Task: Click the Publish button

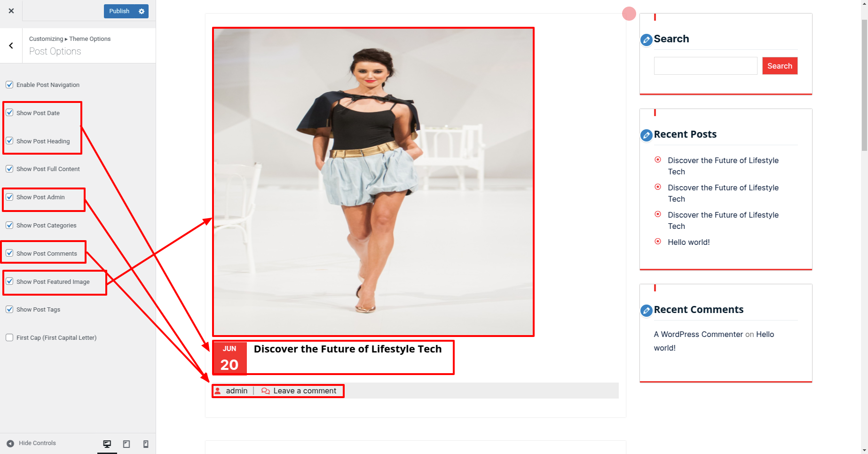Action: [x=119, y=11]
